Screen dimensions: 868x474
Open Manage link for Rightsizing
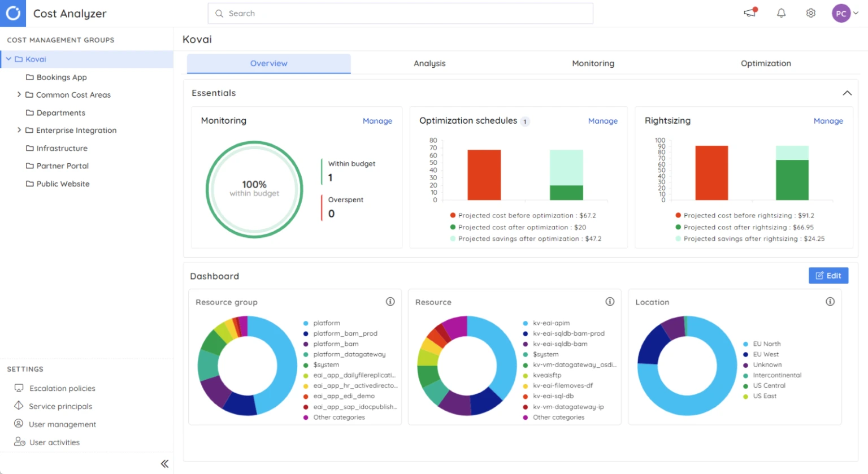[828, 120]
